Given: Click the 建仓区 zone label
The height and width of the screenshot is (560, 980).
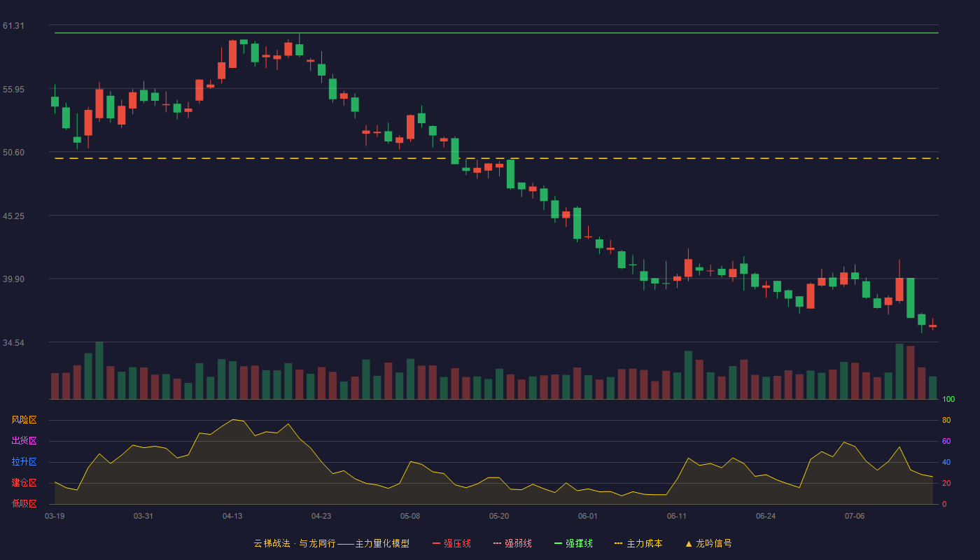Looking at the screenshot, I should [x=24, y=483].
